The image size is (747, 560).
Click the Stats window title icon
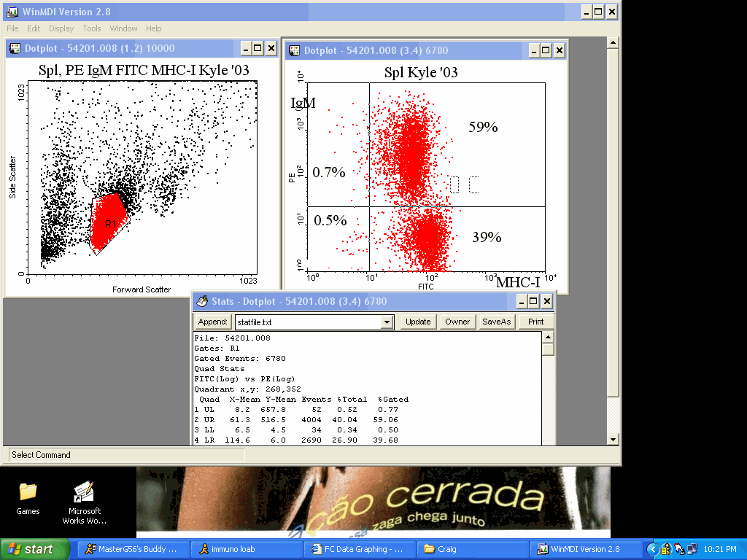click(x=201, y=301)
